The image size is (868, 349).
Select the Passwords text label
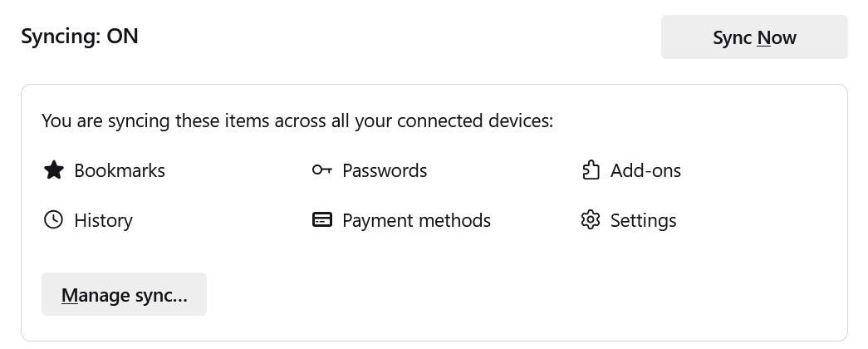[385, 170]
